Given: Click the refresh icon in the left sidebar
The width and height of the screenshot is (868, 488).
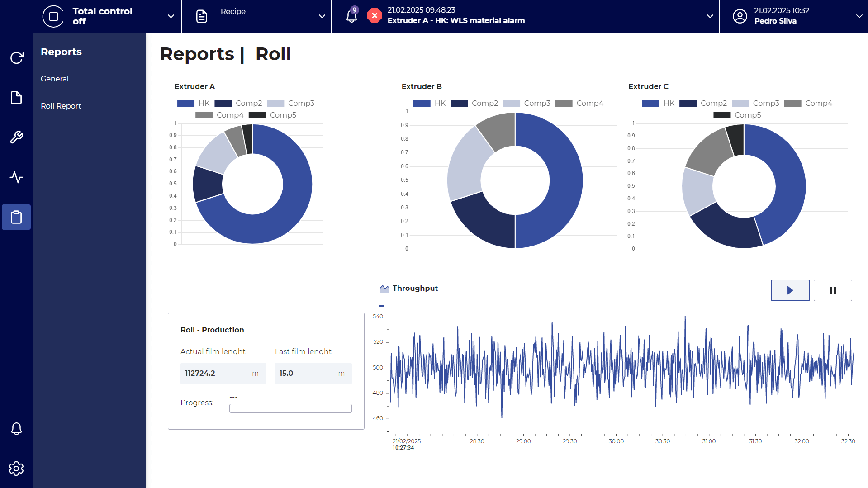Looking at the screenshot, I should point(16,58).
